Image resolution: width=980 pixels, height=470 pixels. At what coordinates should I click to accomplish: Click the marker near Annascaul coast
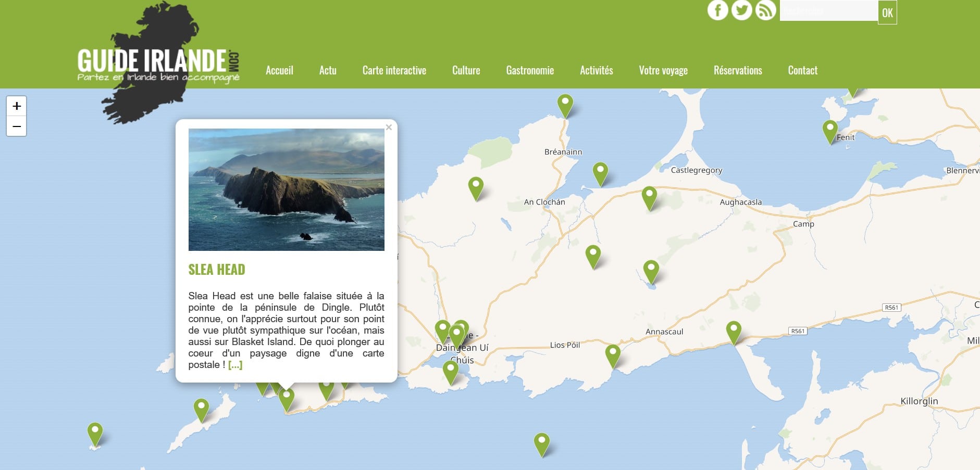click(x=733, y=331)
